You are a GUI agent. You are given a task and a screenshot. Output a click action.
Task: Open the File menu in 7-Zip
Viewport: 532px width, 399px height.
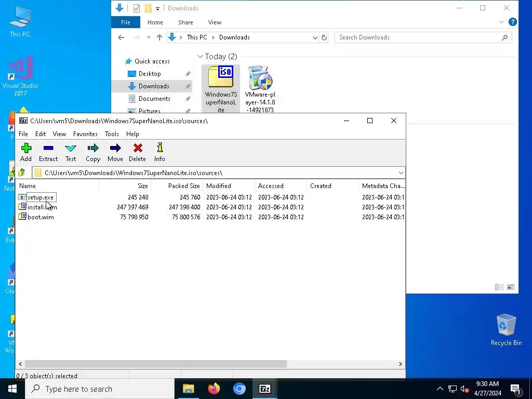tap(23, 134)
